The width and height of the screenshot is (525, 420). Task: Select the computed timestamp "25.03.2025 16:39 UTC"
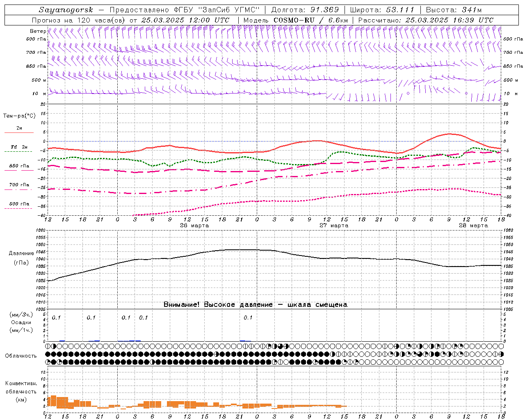pos(450,20)
